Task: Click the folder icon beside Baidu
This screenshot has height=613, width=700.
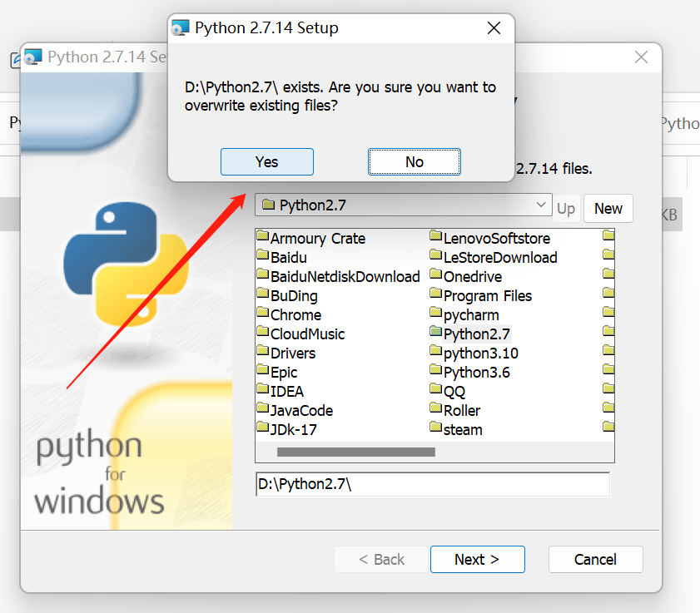Action: click(x=263, y=255)
